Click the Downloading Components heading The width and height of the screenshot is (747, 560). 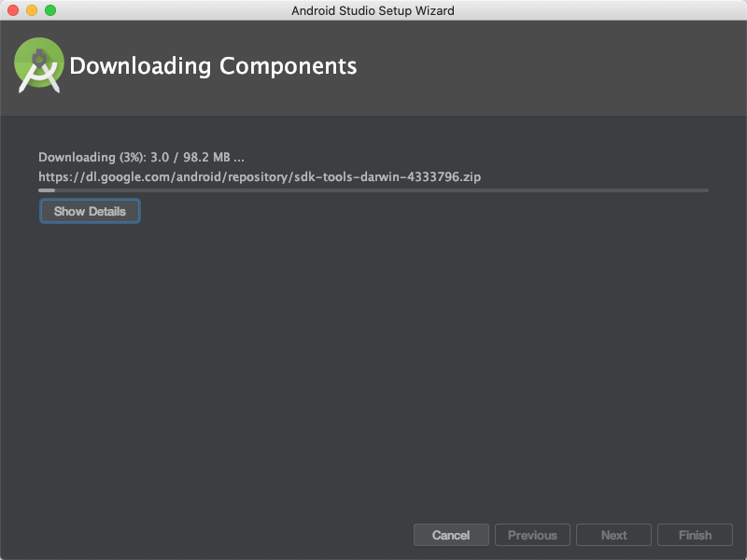[213, 65]
